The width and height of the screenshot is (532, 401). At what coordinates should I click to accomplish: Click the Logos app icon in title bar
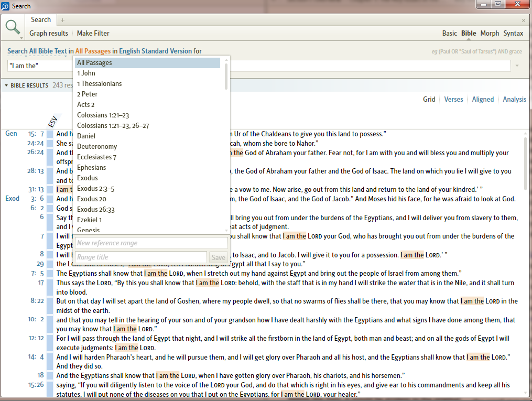(5, 6)
